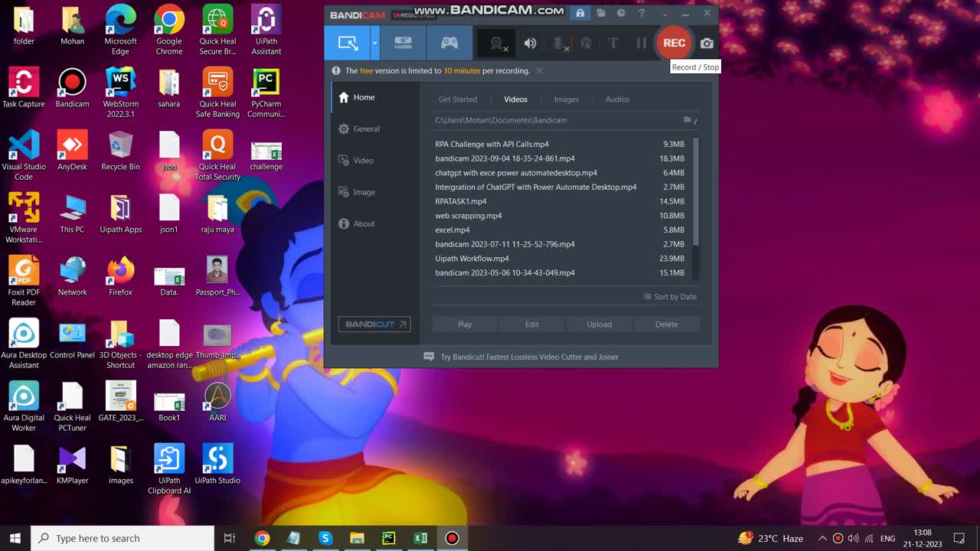Screen dimensions: 980x551
Task: Open folder icon beside Bandicam path
Action: (x=688, y=120)
